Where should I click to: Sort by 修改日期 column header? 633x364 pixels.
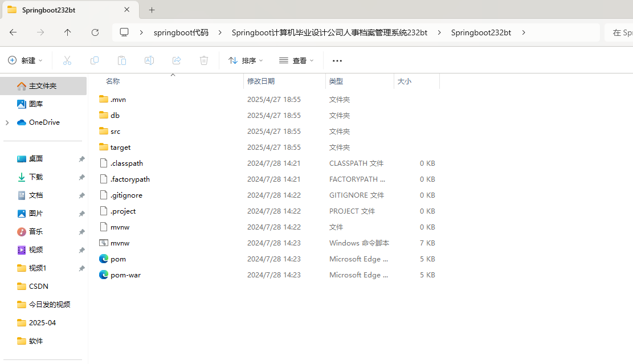point(261,81)
